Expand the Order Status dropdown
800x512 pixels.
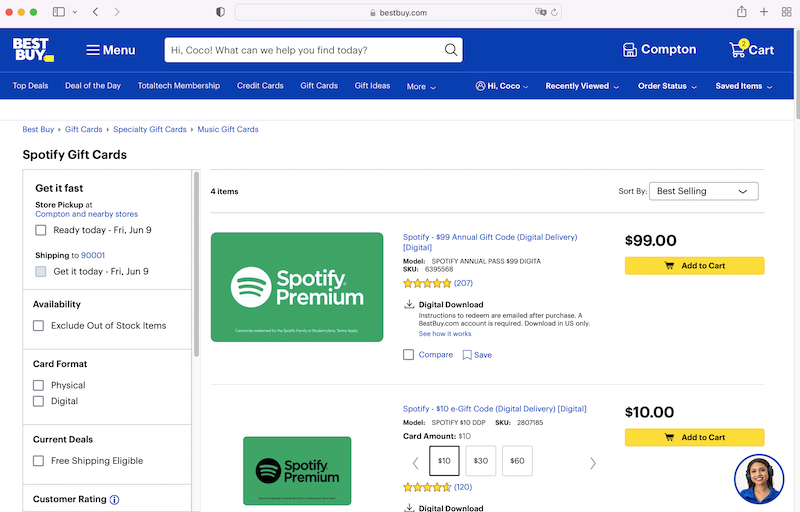pos(667,86)
